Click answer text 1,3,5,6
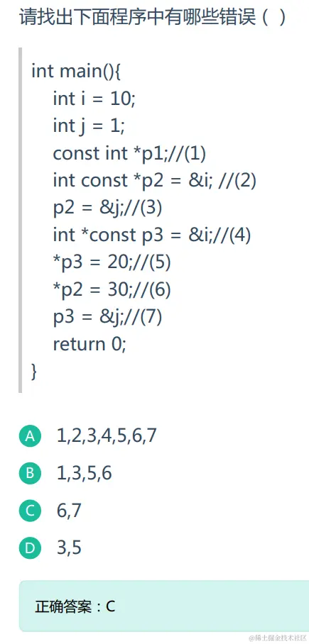The image size is (309, 644). click(x=84, y=474)
